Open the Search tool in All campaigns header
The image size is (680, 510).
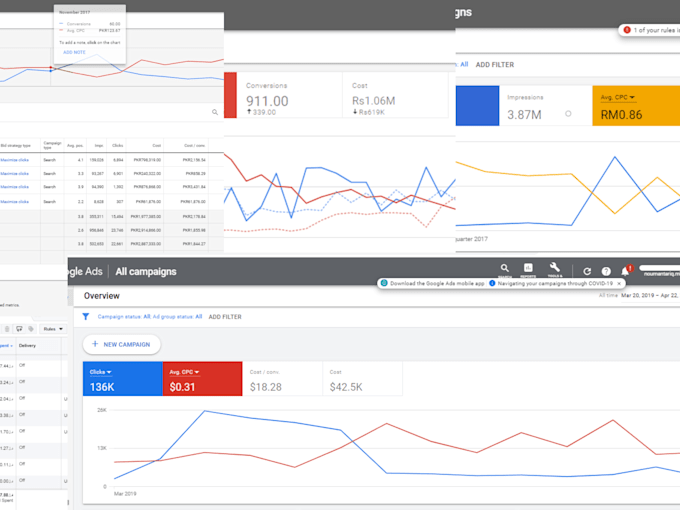[x=504, y=268]
